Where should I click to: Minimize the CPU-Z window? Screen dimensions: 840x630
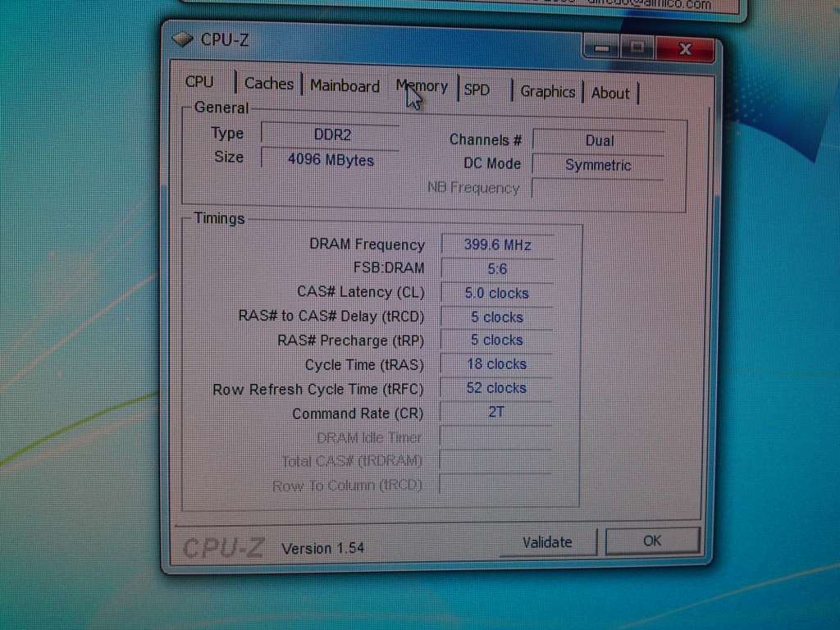[x=601, y=48]
